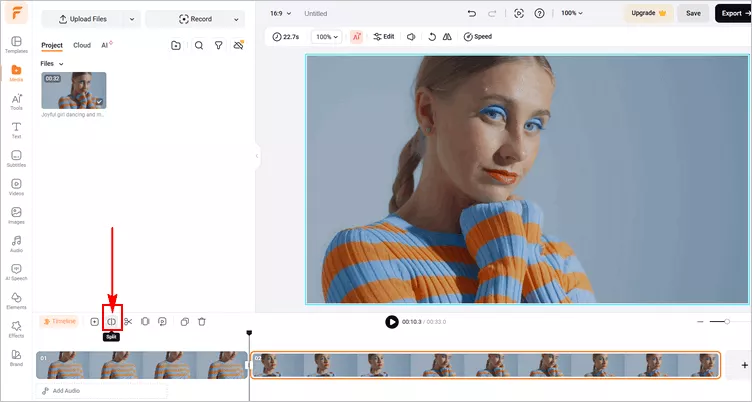Open AI Tools in the sidebar
The image size is (752, 402).
point(16,102)
